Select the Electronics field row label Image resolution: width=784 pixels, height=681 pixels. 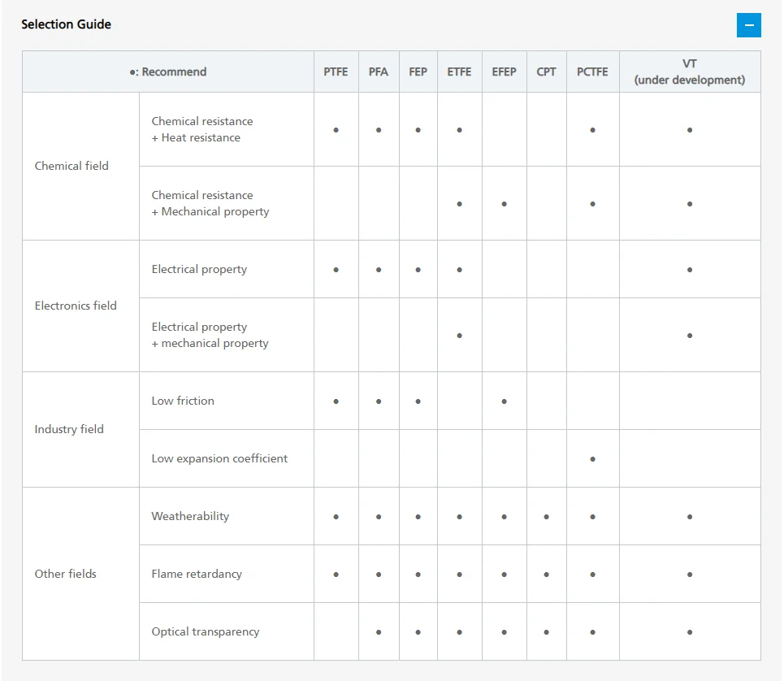76,306
